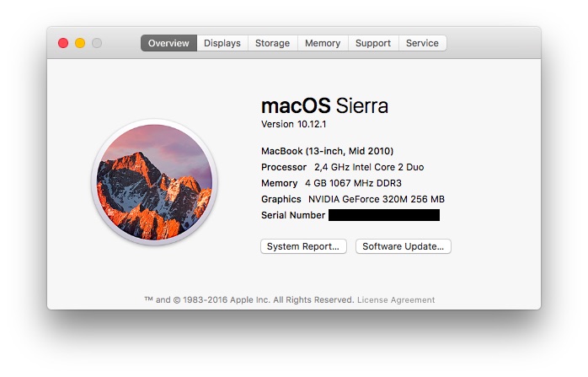The height and width of the screenshot is (377, 588).
Task: Show the Support tab
Action: pyautogui.click(x=373, y=43)
